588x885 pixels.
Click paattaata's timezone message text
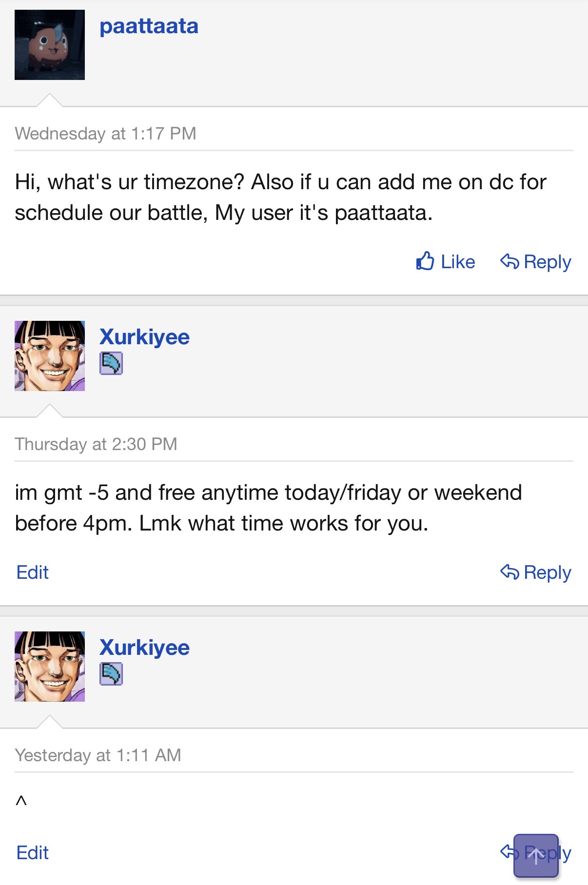click(x=280, y=197)
